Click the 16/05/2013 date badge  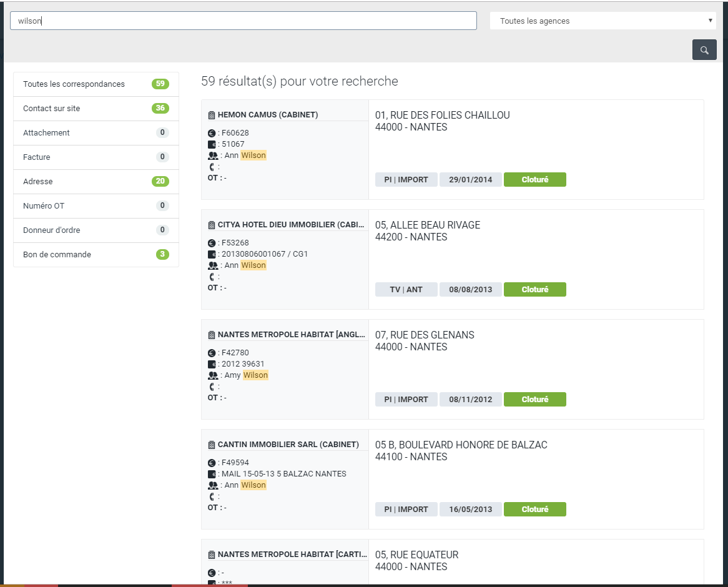click(x=470, y=510)
